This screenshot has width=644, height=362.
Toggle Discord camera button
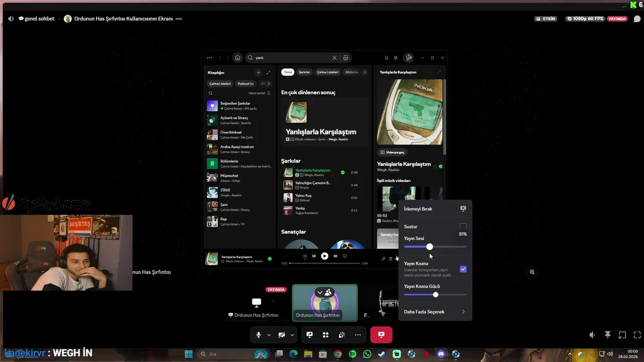[x=282, y=335]
